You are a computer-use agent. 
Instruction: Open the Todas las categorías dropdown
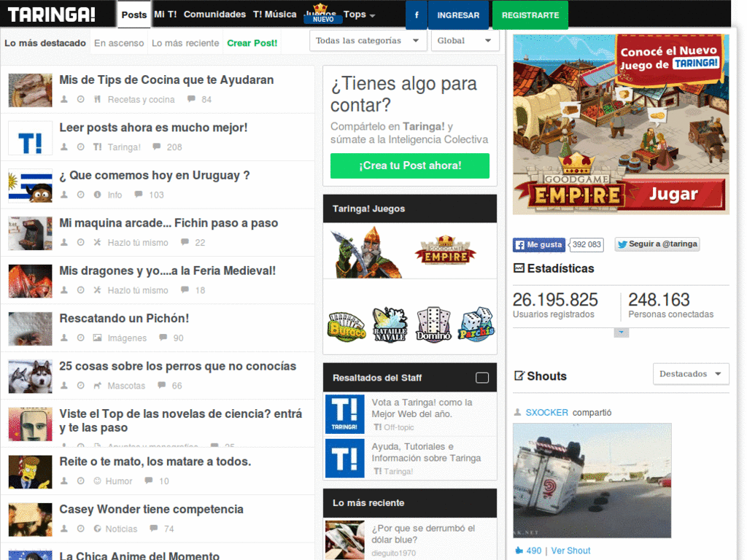click(368, 41)
